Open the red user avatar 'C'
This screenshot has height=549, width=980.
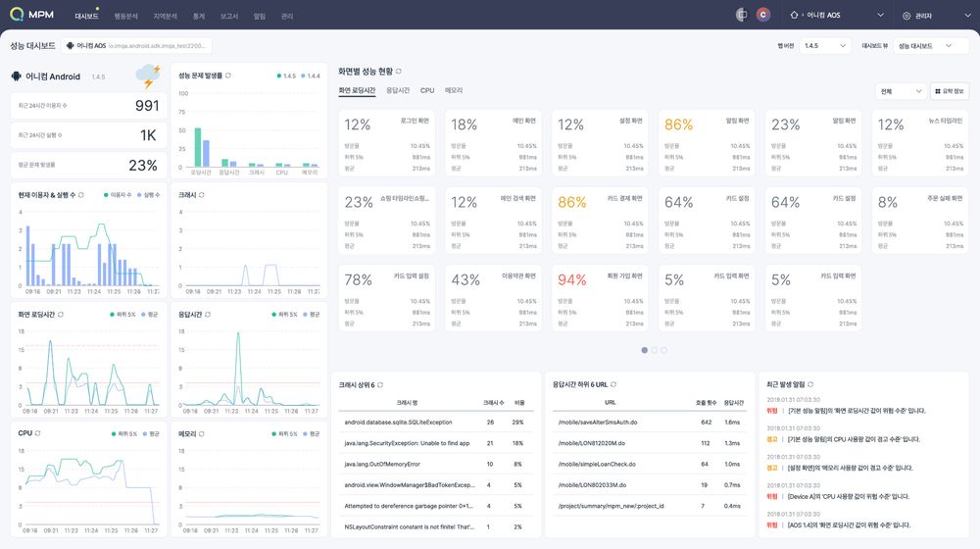click(x=763, y=16)
